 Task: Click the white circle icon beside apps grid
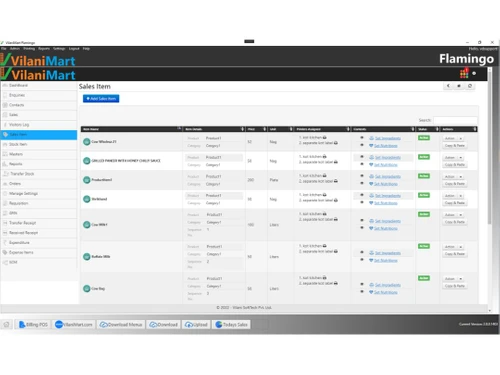474,73
